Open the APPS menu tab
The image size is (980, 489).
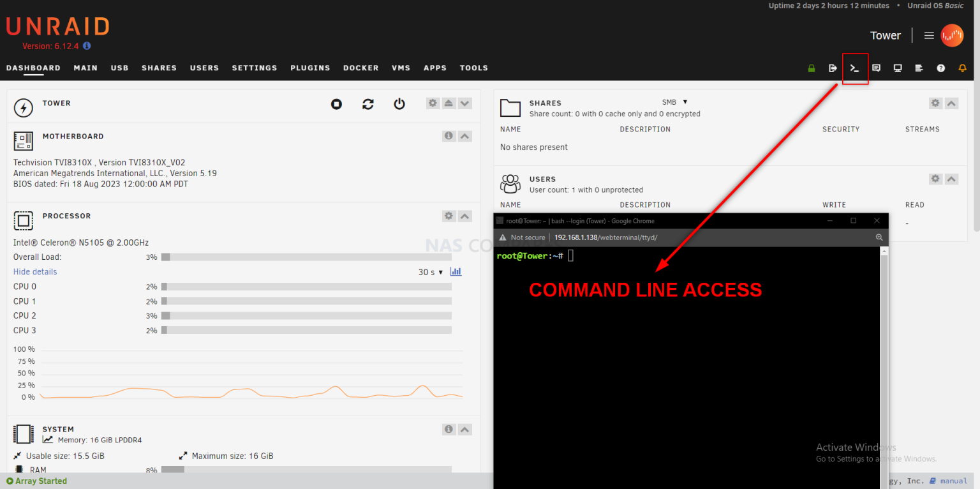435,68
